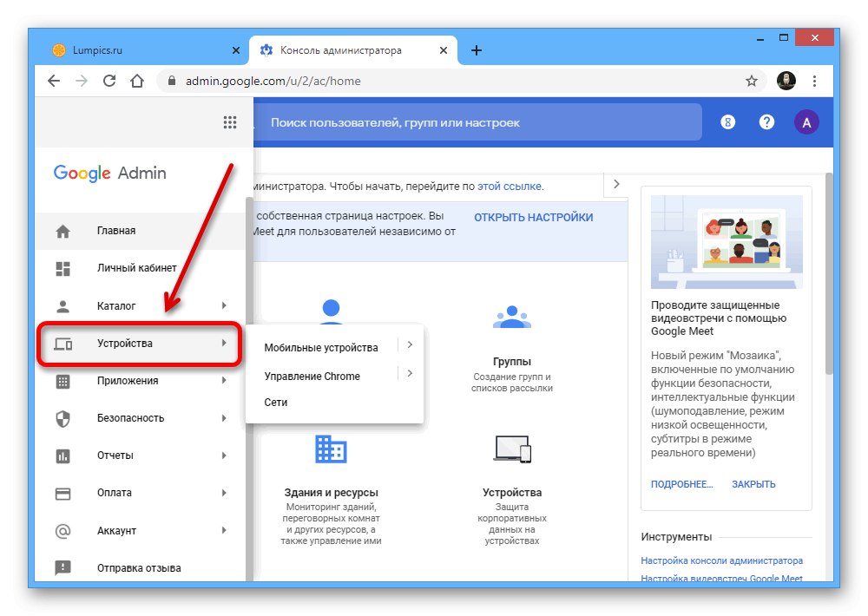Expand the Безопасность submenu arrow
This screenshot has width=868, height=616.
pos(224,418)
